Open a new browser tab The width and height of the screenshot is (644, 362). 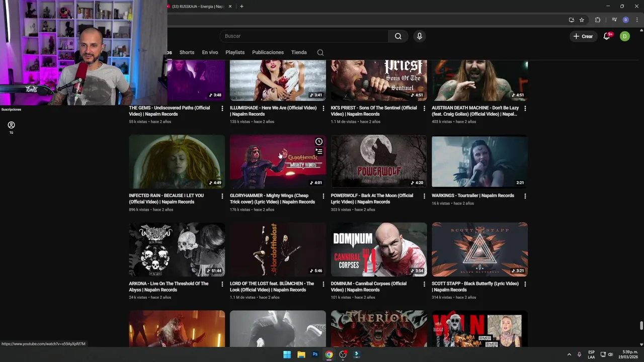242,7
